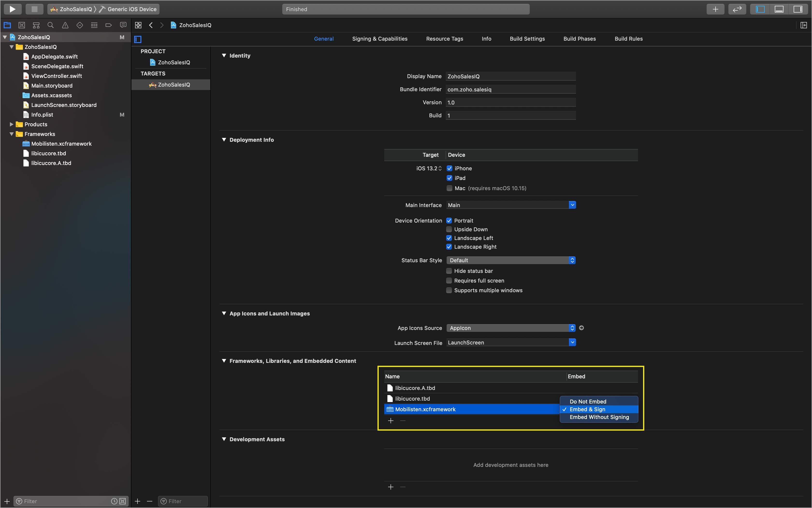812x508 pixels.
Task: Collapse the Identity section
Action: (x=224, y=55)
